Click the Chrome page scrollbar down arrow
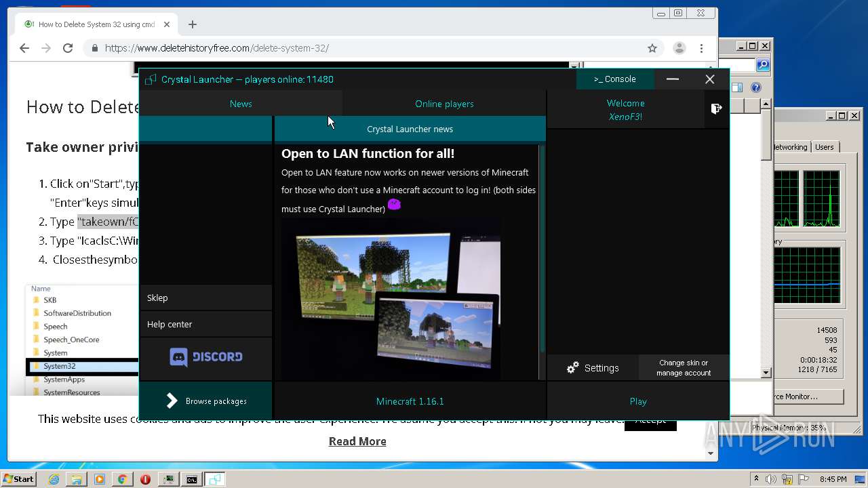 click(711, 453)
